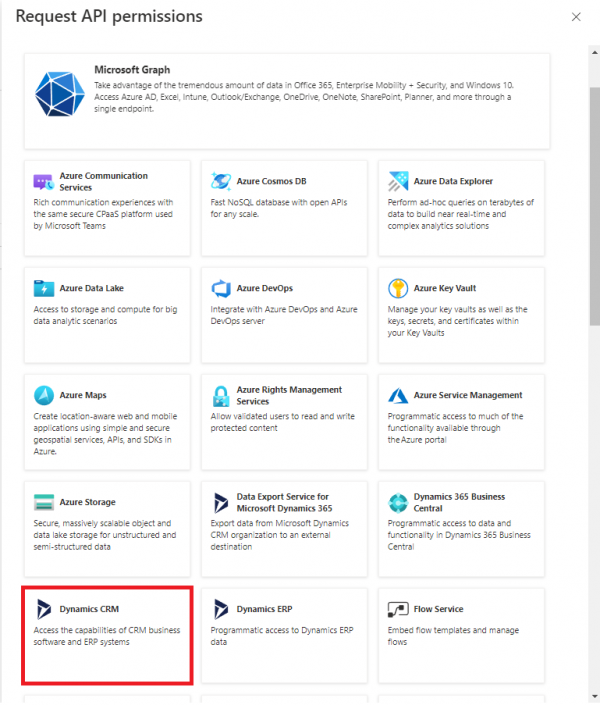Click 'Access the capabilities of CRM' description
Viewport: 600px width, 705px height.
107,636
